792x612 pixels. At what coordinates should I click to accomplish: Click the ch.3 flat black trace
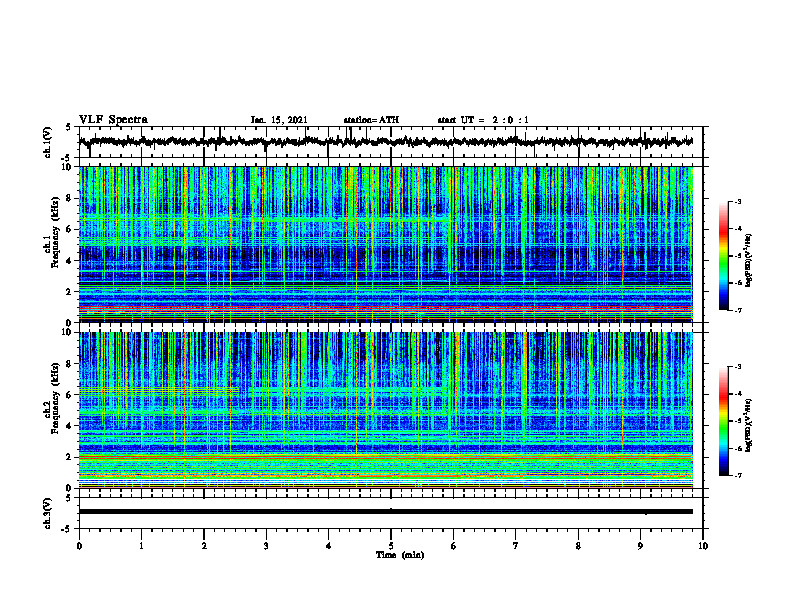pos(385,512)
